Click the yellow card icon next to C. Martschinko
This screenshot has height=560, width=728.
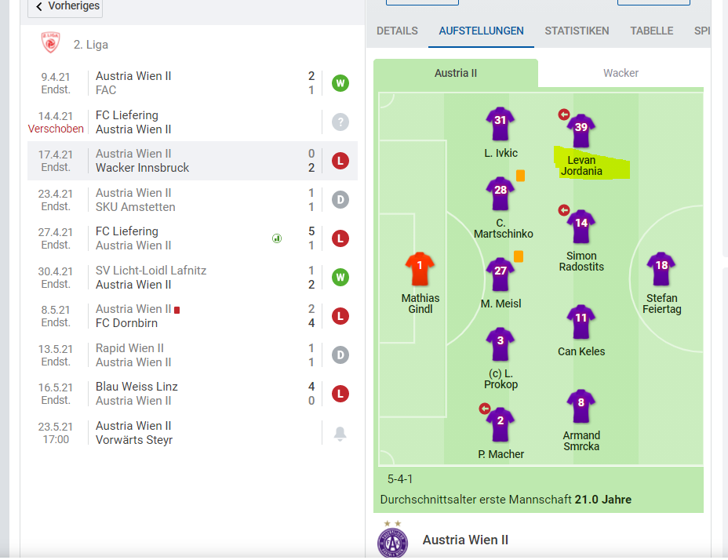[x=520, y=176]
